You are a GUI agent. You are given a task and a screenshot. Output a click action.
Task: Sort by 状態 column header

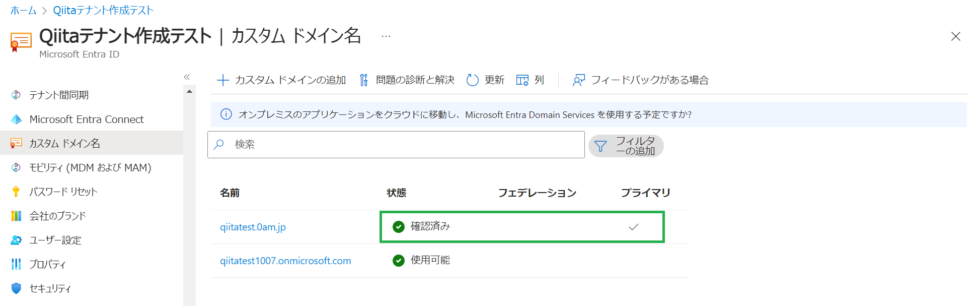(397, 193)
